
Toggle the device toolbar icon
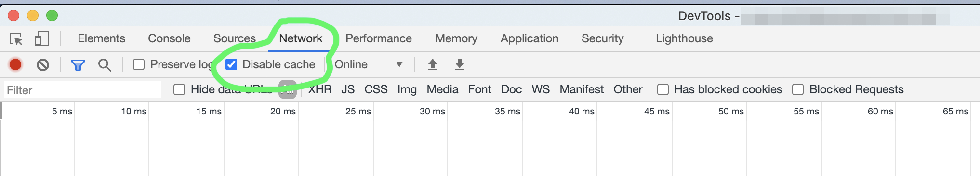coord(42,39)
